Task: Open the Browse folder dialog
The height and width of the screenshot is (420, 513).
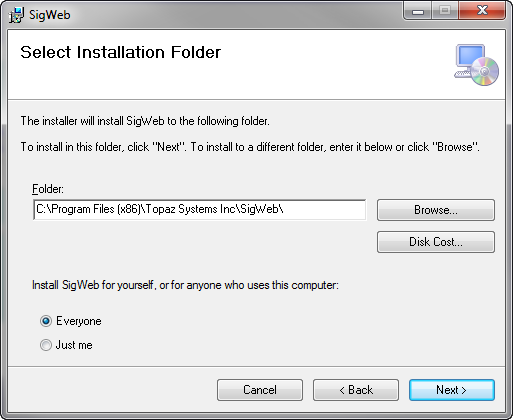Action: click(x=436, y=210)
